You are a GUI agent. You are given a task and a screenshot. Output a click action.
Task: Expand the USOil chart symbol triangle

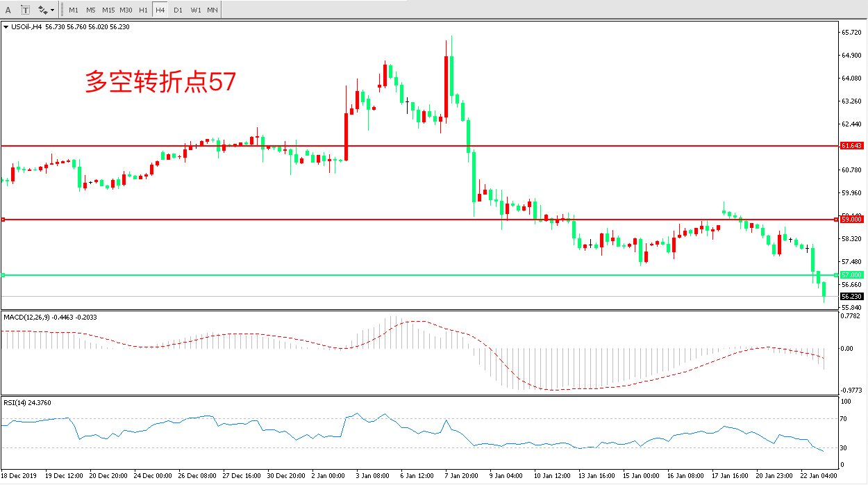(x=6, y=27)
